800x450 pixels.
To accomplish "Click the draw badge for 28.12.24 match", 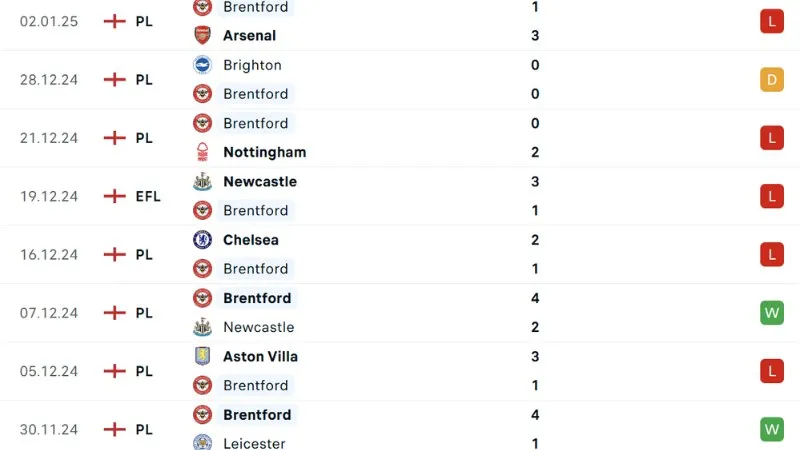I will coord(771,80).
